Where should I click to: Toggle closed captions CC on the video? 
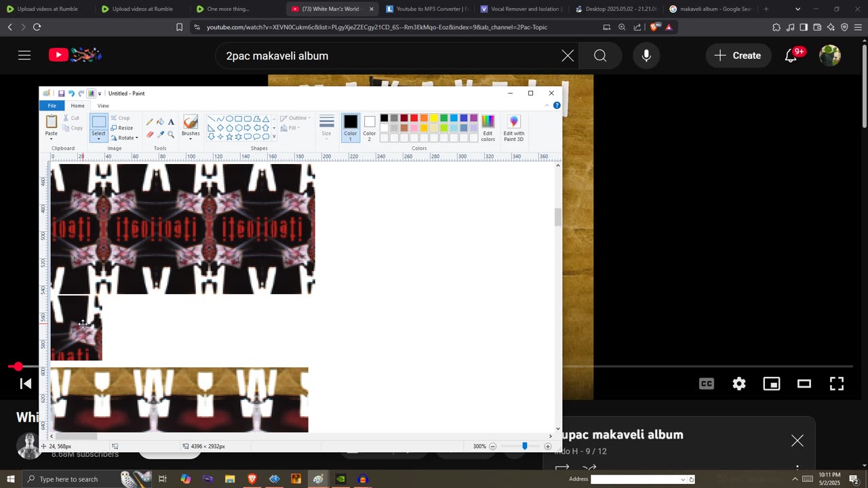[707, 384]
